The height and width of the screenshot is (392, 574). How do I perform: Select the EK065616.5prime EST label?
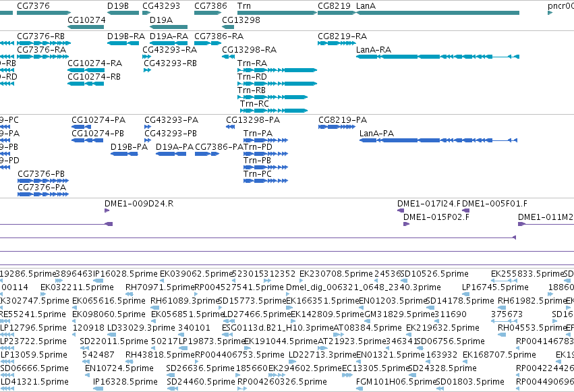pos(109,301)
